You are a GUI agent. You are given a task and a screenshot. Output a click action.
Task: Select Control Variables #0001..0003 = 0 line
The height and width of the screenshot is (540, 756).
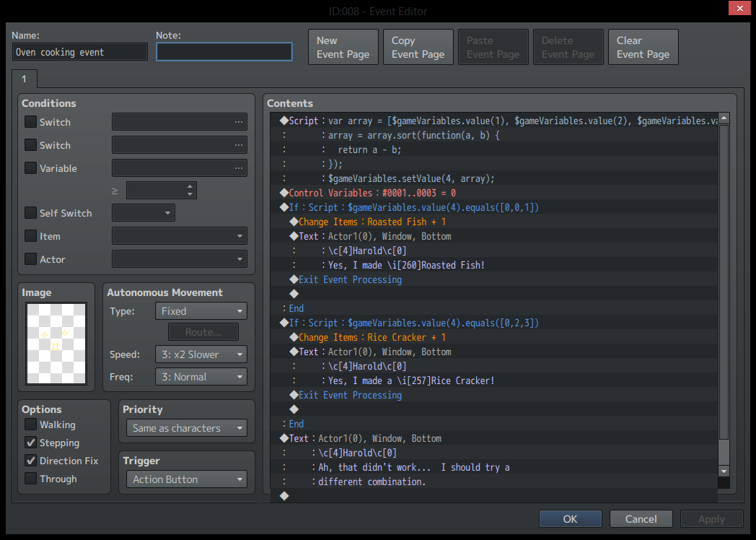(x=494, y=193)
